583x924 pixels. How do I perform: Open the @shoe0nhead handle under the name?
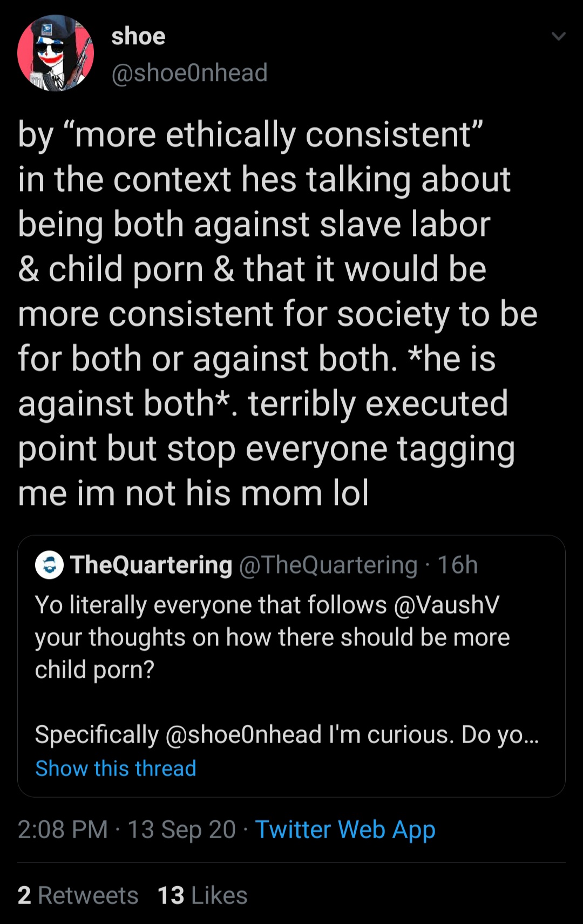[x=189, y=72]
